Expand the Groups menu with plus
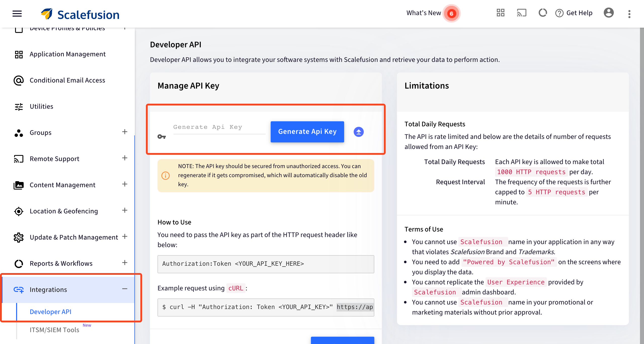Screen dimensions: 644x344 point(125,132)
